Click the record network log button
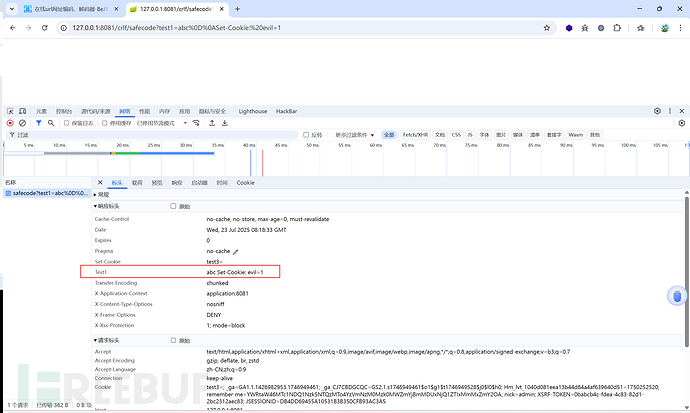The image size is (690, 413). coord(10,123)
